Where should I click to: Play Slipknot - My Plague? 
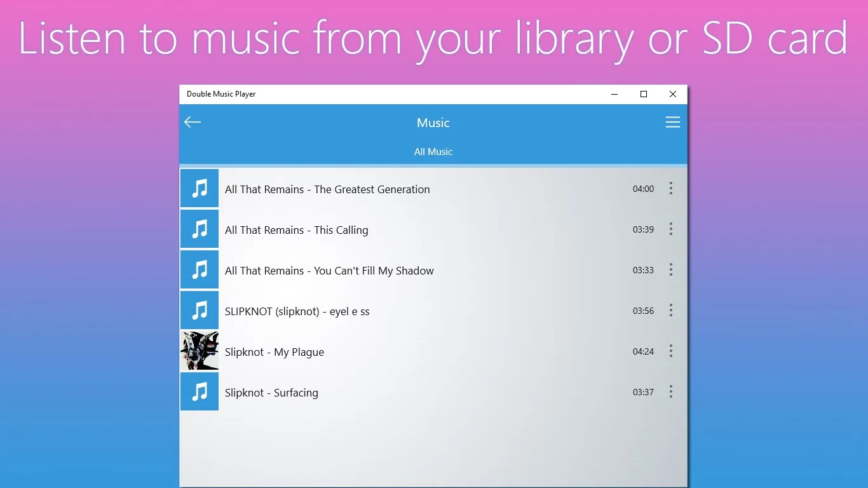click(275, 352)
